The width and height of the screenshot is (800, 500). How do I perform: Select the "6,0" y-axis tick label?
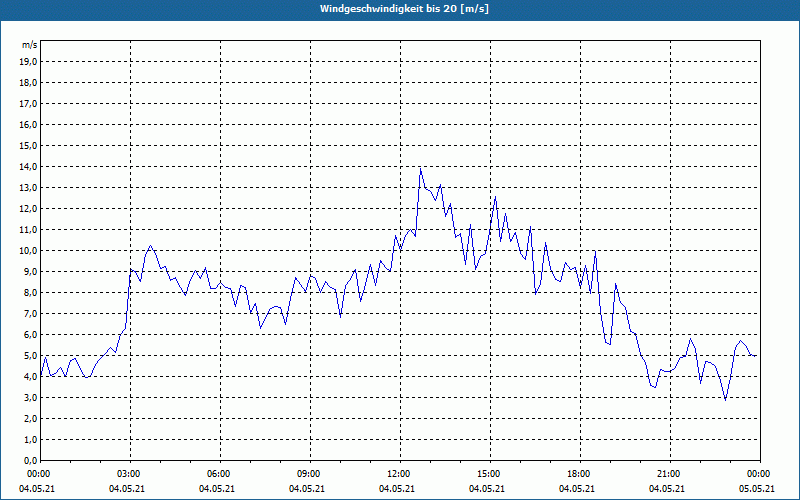[x=31, y=335]
